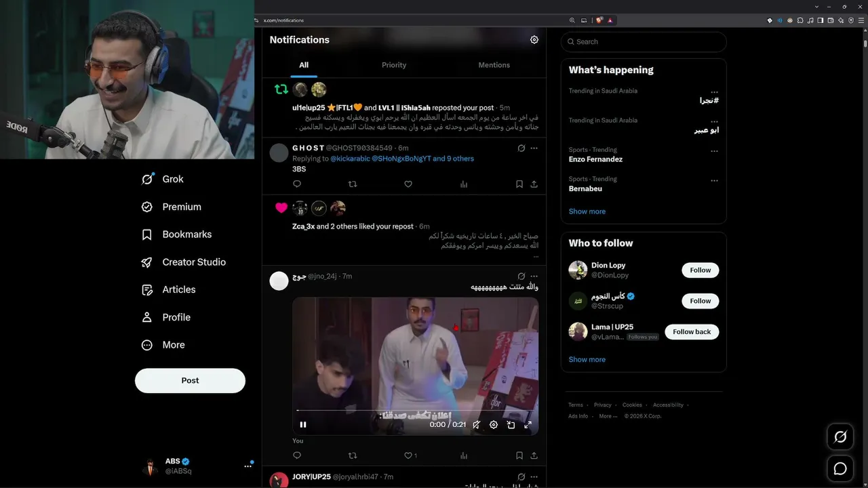The image size is (868, 488).
Task: Open Creator Studio from the sidebar
Action: point(183,262)
